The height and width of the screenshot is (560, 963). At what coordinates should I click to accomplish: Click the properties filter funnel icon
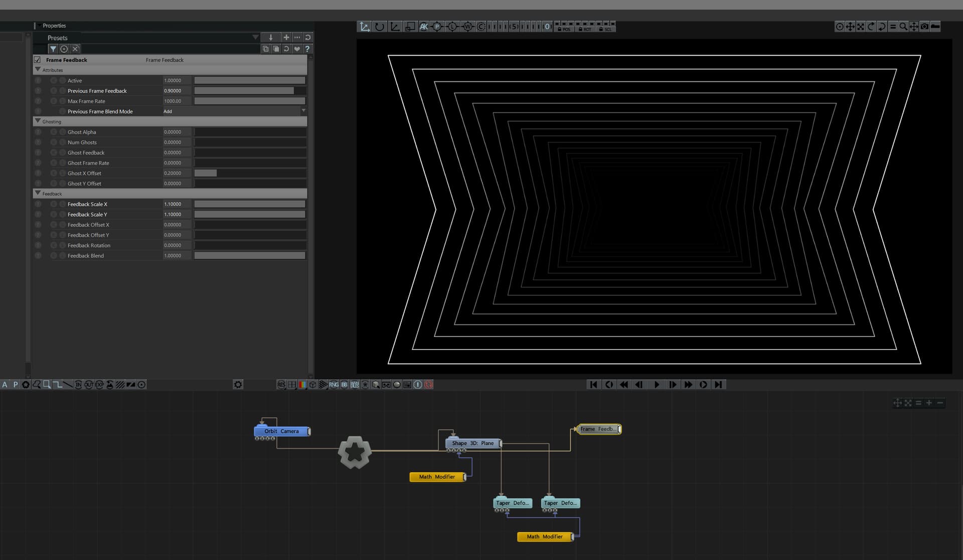pos(53,49)
